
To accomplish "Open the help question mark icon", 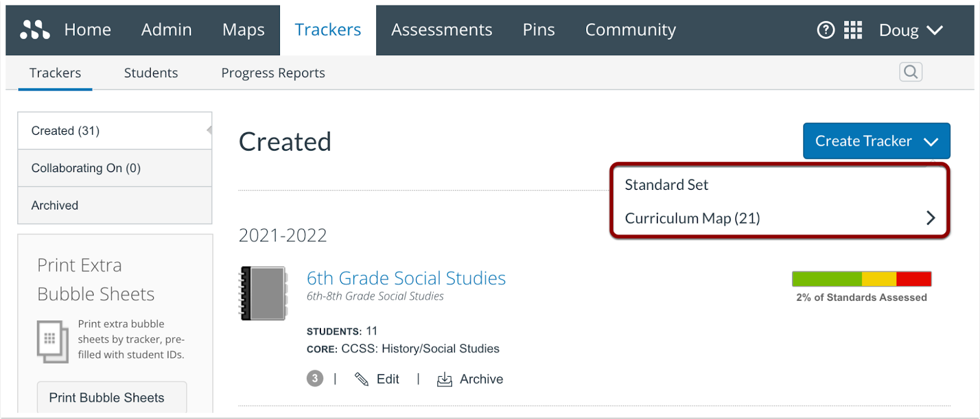I will pos(826,29).
